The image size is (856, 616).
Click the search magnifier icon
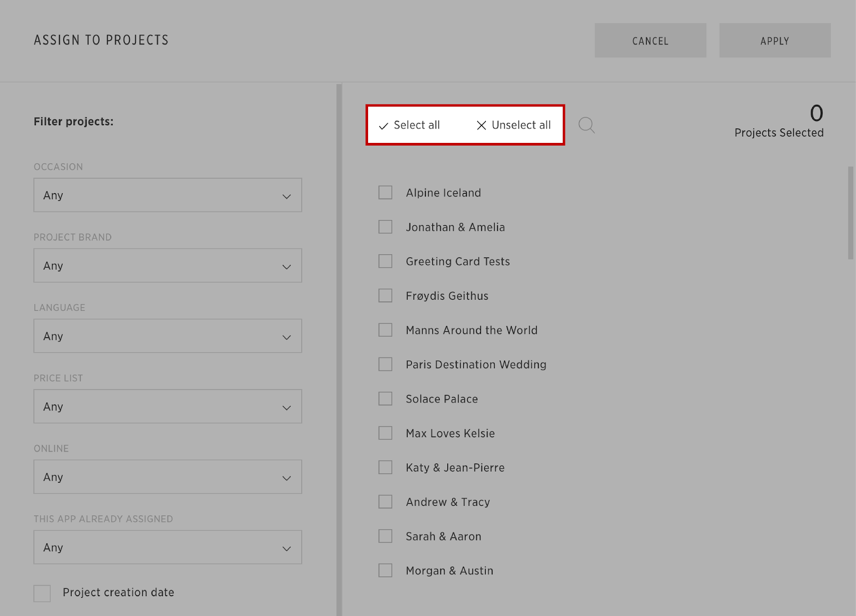pyautogui.click(x=586, y=125)
